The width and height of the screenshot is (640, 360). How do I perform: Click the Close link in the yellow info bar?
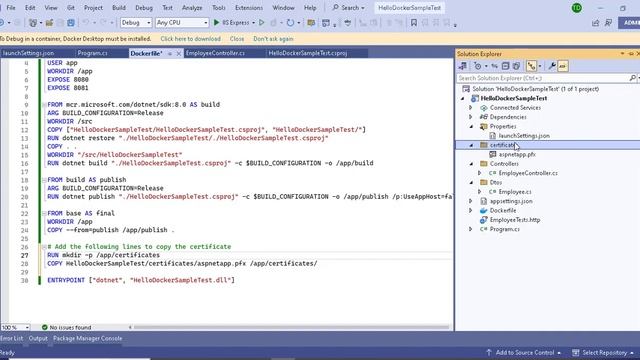(x=237, y=39)
